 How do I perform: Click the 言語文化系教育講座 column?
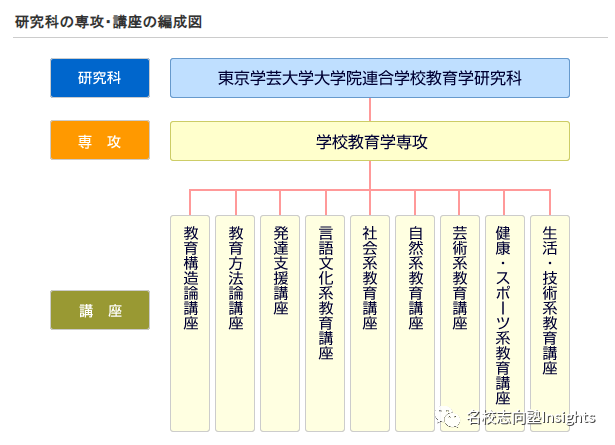pos(325,323)
